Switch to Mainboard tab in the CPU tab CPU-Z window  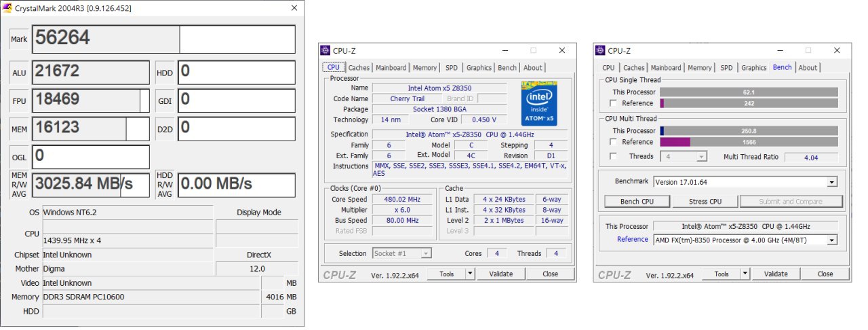[x=391, y=68]
